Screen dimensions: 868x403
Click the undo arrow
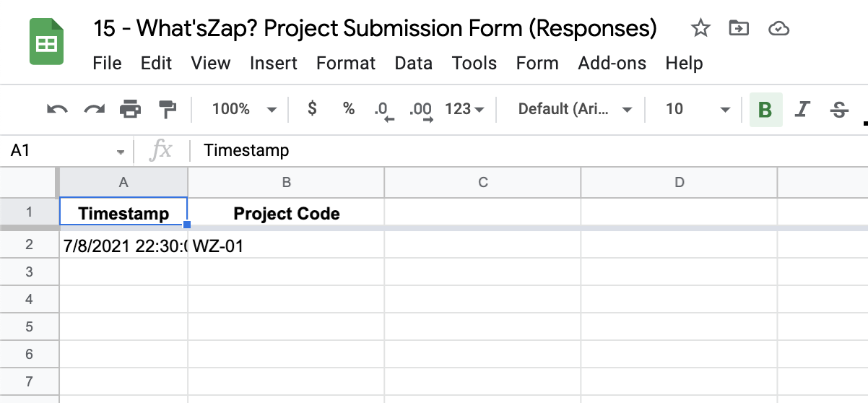pos(57,110)
